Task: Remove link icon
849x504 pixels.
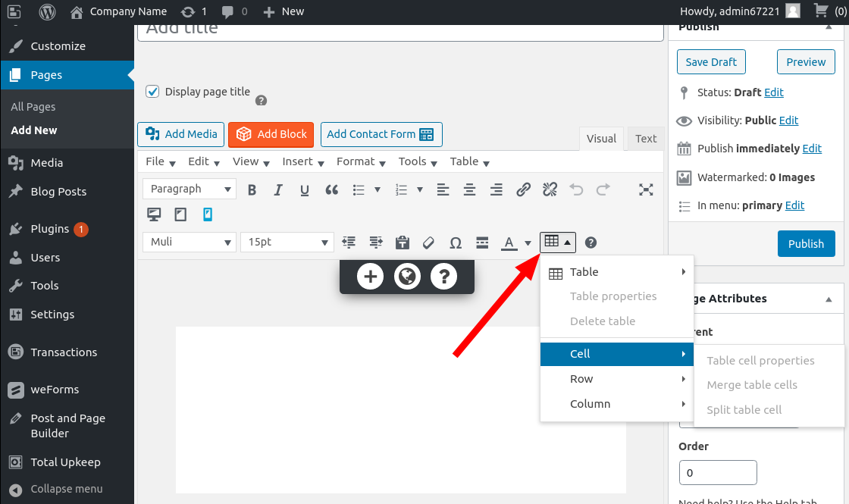Action: click(x=550, y=189)
